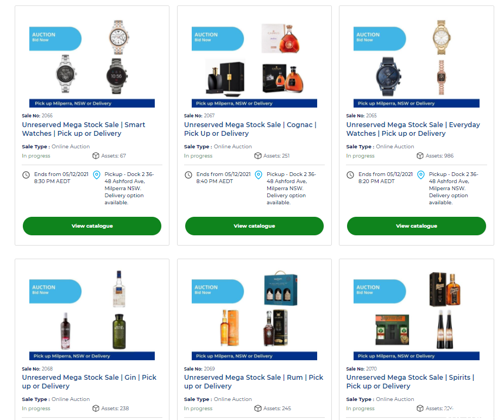Click assets box icon on Rum card

click(258, 408)
